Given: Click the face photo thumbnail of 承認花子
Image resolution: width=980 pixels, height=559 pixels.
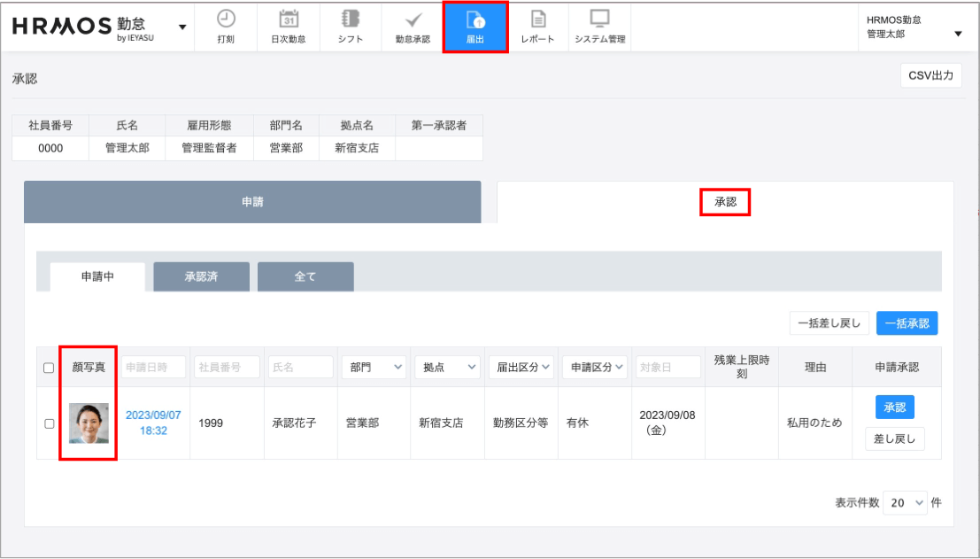Looking at the screenshot, I should click(x=89, y=423).
